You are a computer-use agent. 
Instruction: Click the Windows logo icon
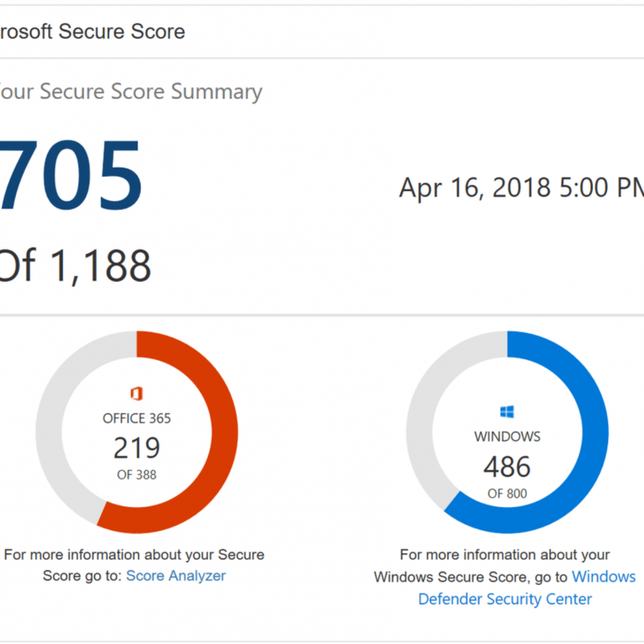pos(507,411)
